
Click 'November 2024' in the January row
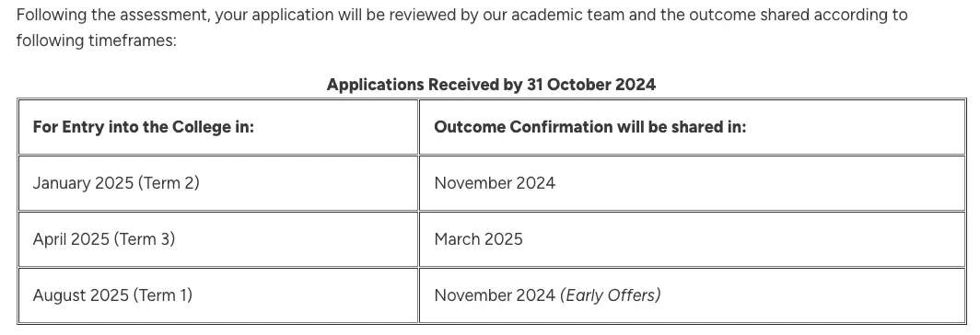pos(495,183)
